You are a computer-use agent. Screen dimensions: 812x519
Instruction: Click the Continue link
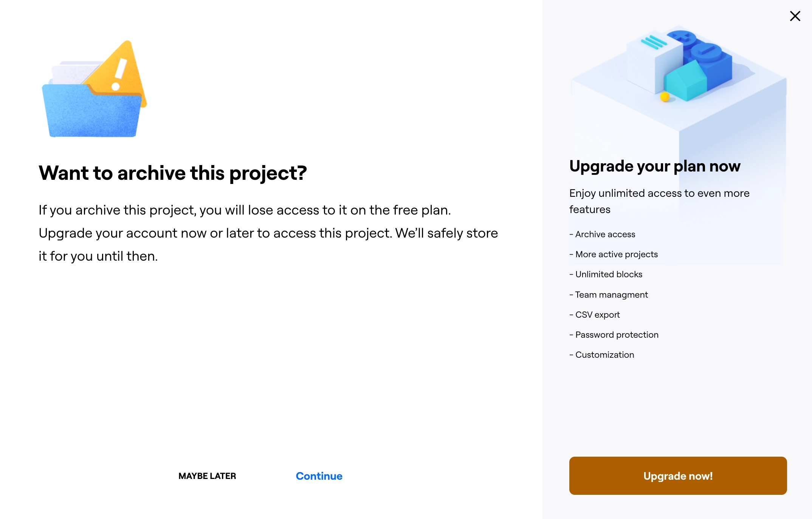pyautogui.click(x=319, y=476)
